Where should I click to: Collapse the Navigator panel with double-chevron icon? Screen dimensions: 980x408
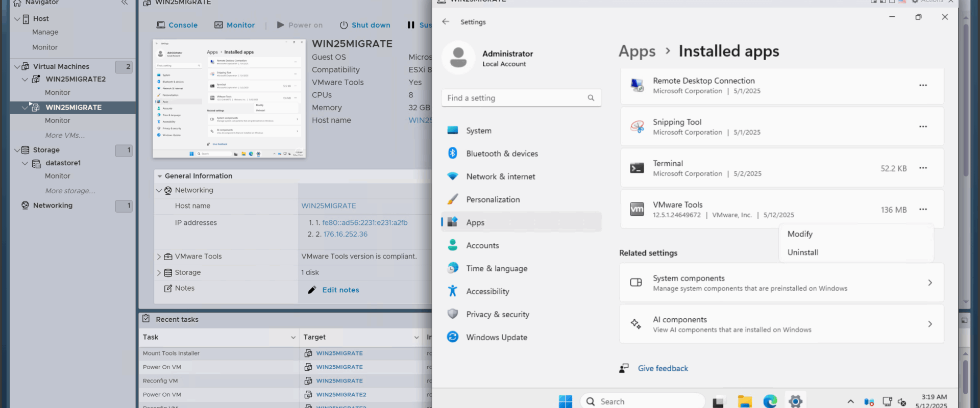coord(125,3)
